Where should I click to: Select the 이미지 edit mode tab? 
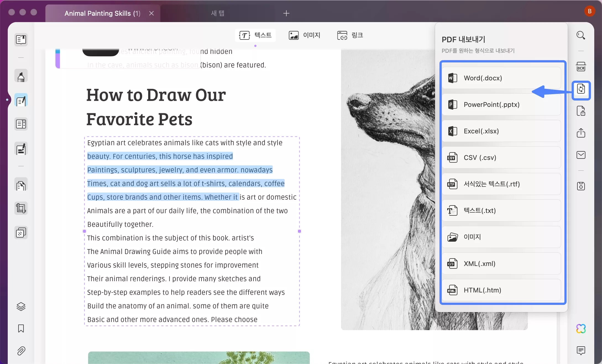click(x=304, y=35)
